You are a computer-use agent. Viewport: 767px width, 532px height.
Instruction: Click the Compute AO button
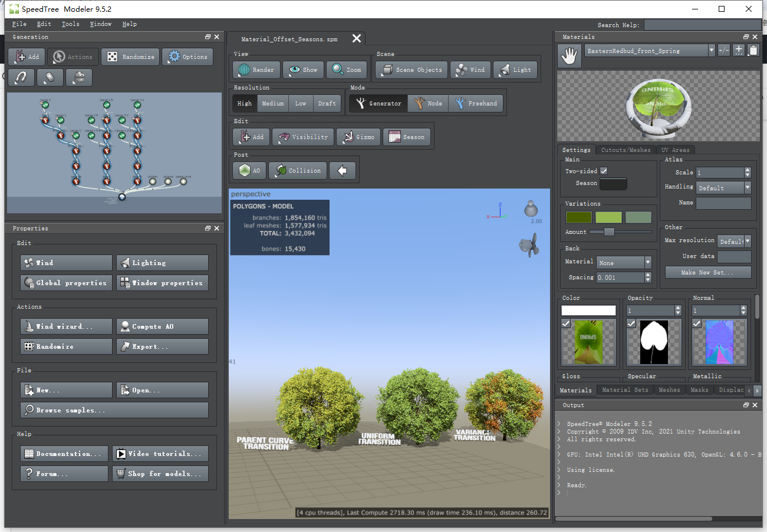pos(162,326)
